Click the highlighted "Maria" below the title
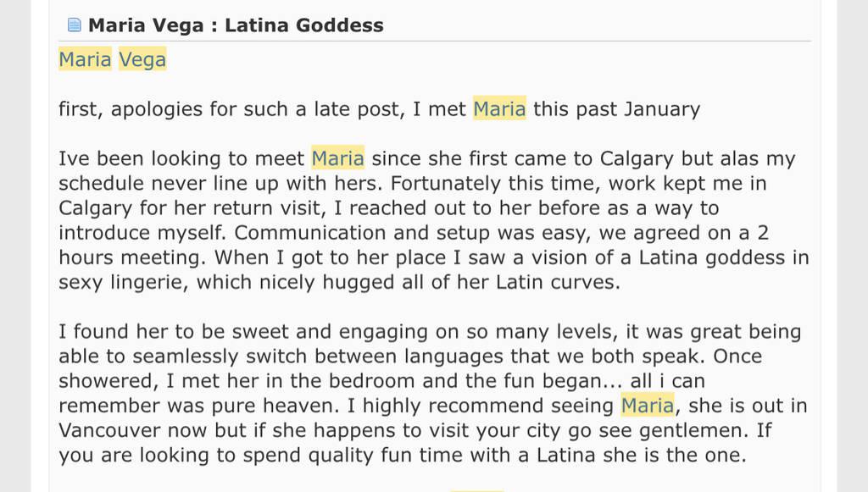The width and height of the screenshot is (868, 492). [x=85, y=60]
